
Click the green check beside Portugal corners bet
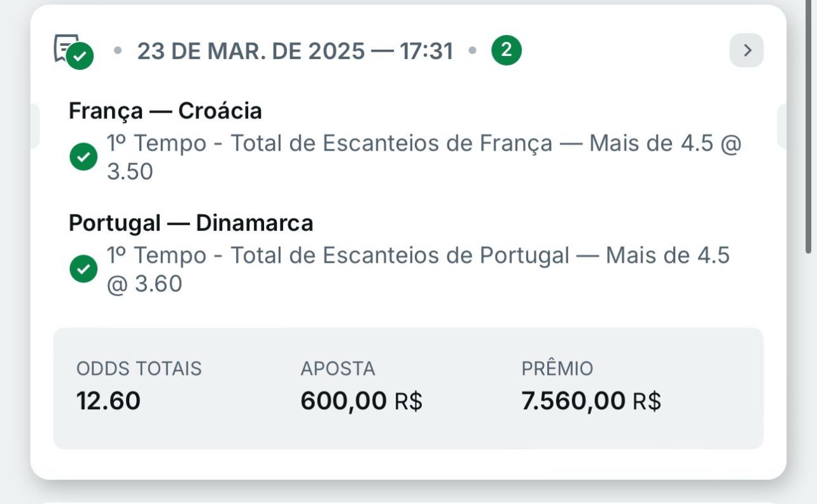[83, 268]
